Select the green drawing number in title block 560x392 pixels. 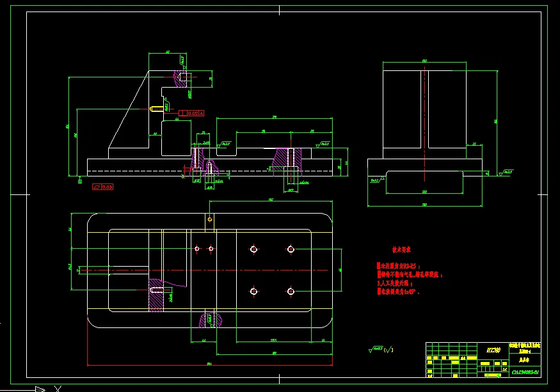click(525, 372)
